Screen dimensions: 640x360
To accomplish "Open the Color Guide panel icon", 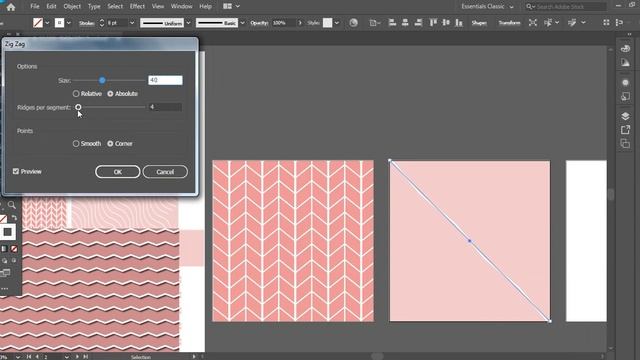I will coord(625,63).
